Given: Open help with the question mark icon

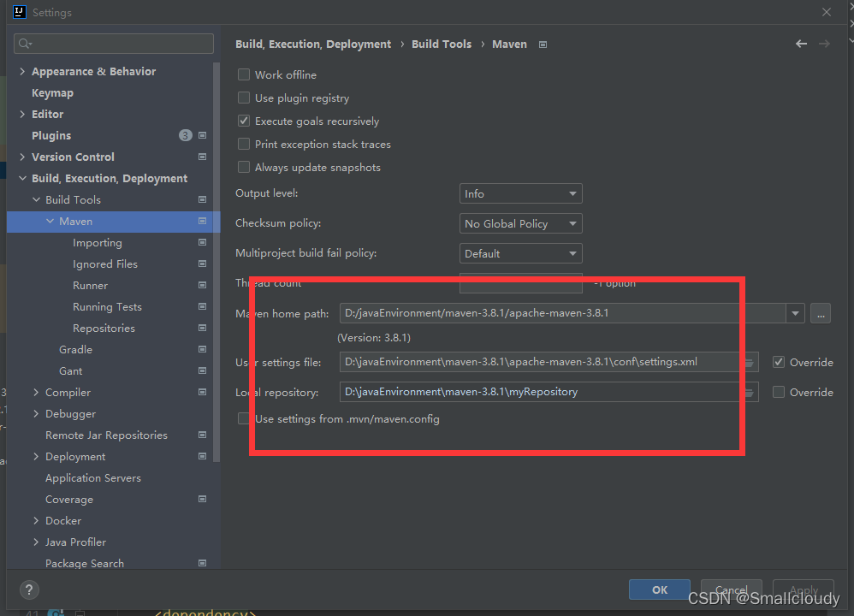Looking at the screenshot, I should coord(29,589).
